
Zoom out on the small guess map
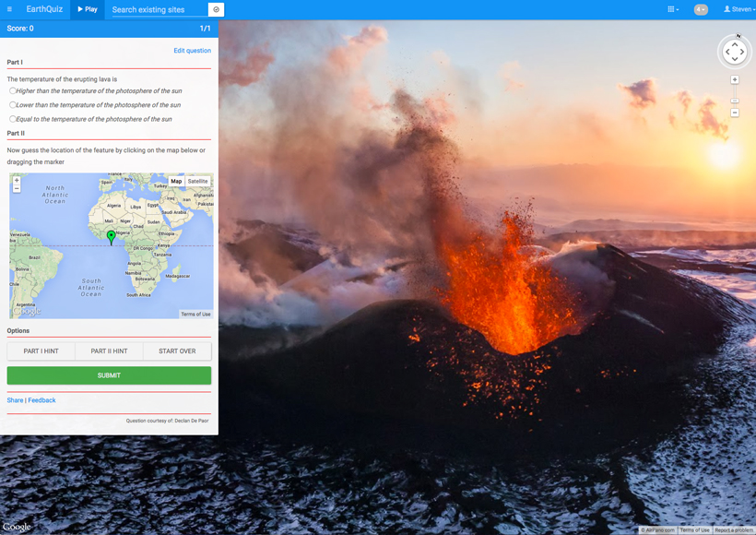[x=17, y=188]
